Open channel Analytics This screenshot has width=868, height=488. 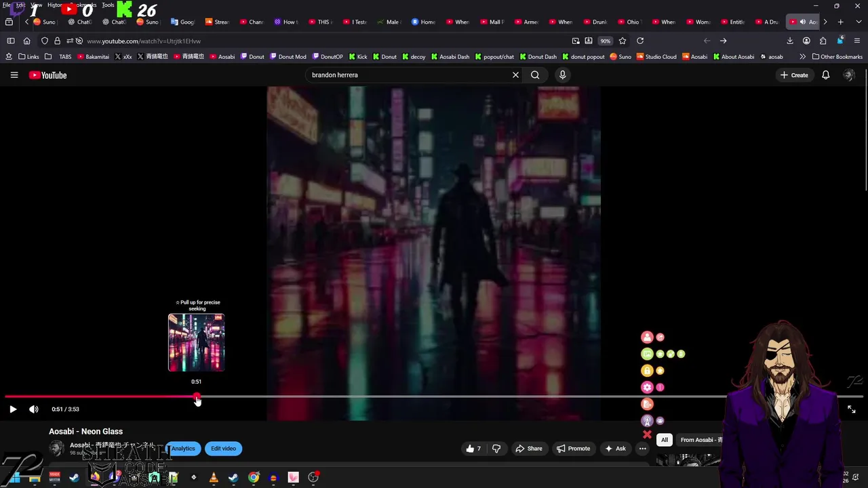[x=183, y=449]
